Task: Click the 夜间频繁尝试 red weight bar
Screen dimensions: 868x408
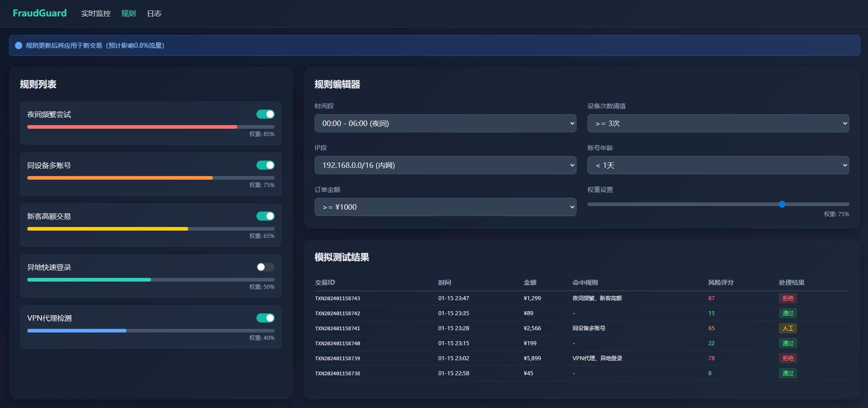Action: coord(132,127)
